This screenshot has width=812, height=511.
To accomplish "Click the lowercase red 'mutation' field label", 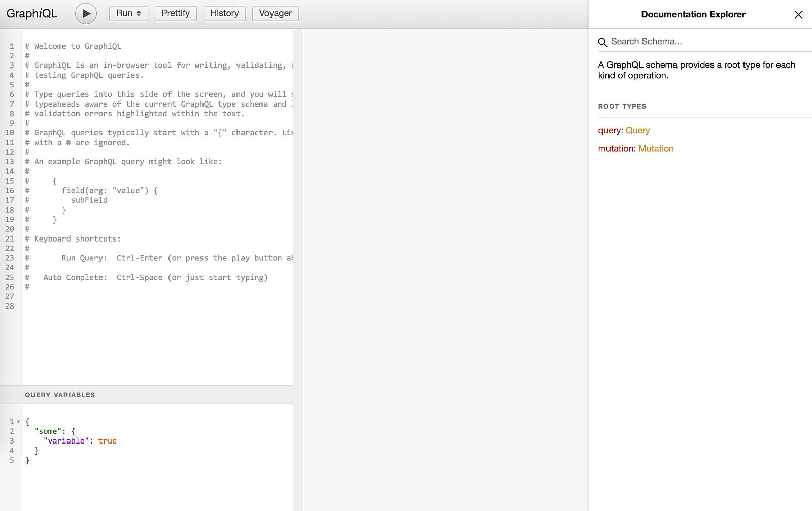I will tap(616, 148).
